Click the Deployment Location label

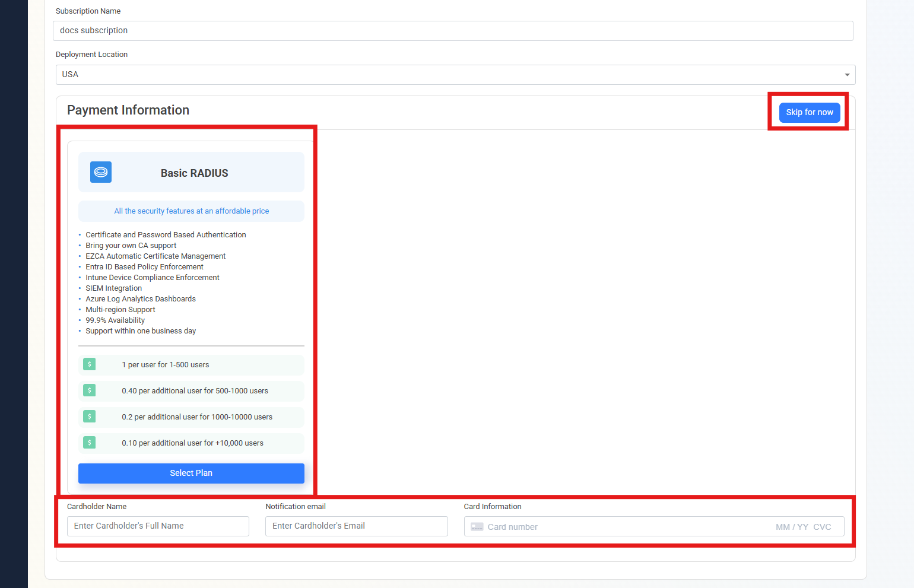click(x=92, y=55)
